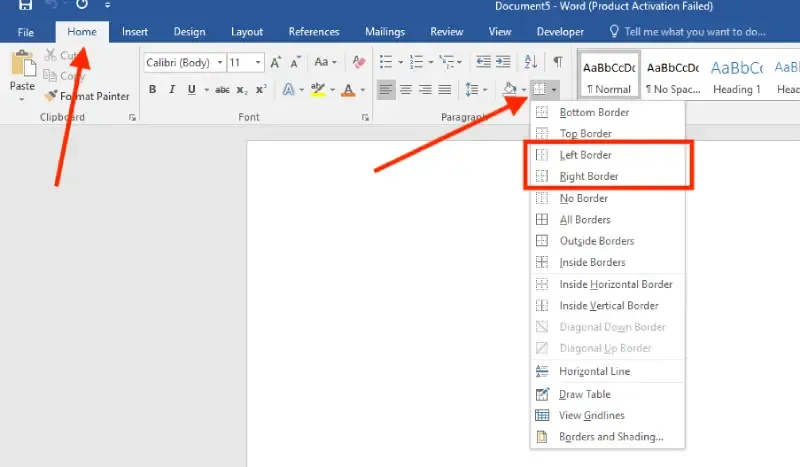The height and width of the screenshot is (467, 800).
Task: Open the Font Color dropdown arrow
Action: pos(362,90)
